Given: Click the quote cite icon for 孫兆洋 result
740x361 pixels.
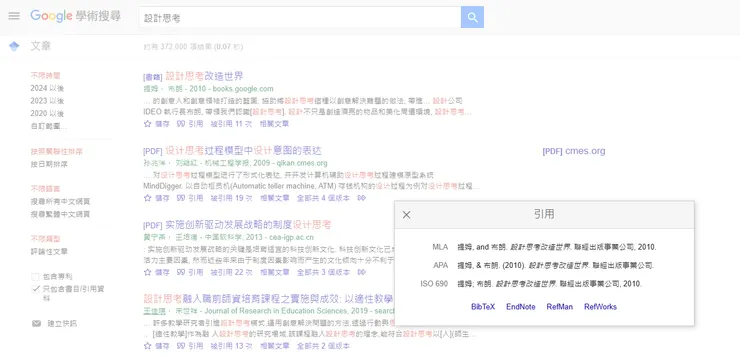Looking at the screenshot, I should click(x=181, y=198).
